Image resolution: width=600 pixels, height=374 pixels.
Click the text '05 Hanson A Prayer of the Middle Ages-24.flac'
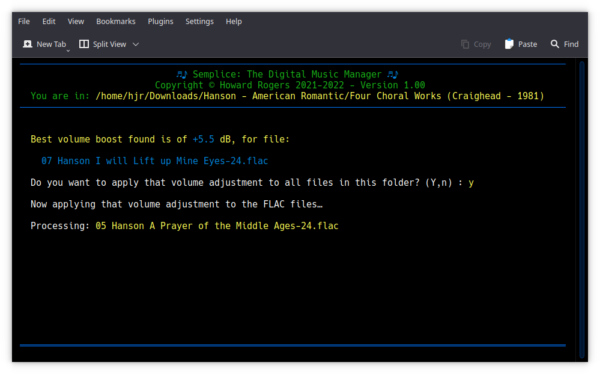pyautogui.click(x=217, y=226)
